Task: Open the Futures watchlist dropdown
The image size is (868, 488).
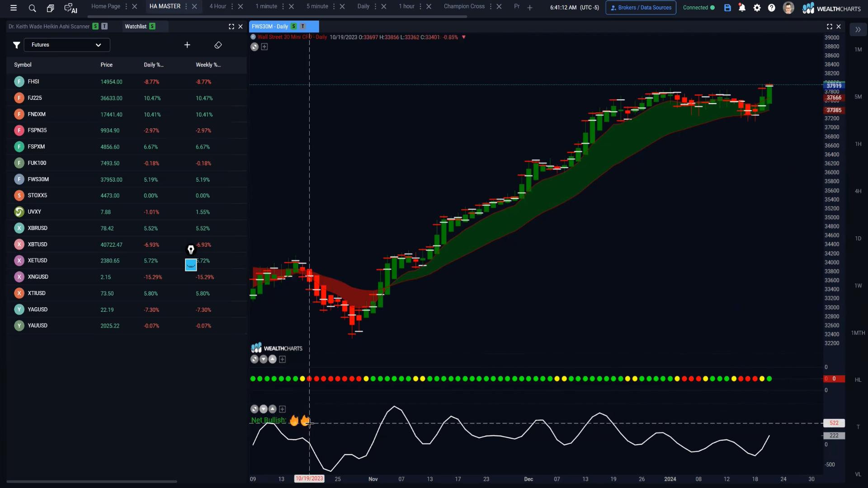Action: click(x=67, y=45)
